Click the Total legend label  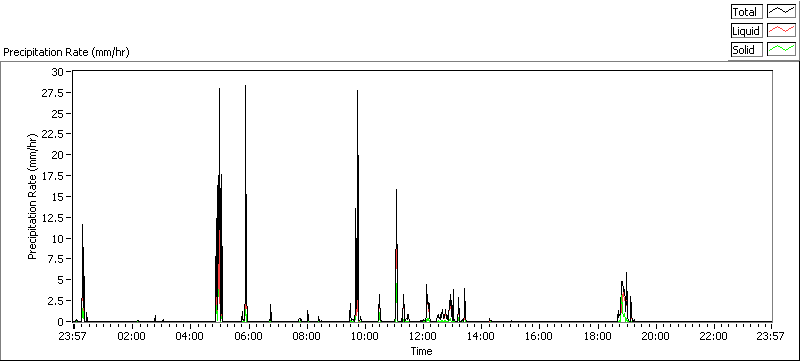point(746,12)
